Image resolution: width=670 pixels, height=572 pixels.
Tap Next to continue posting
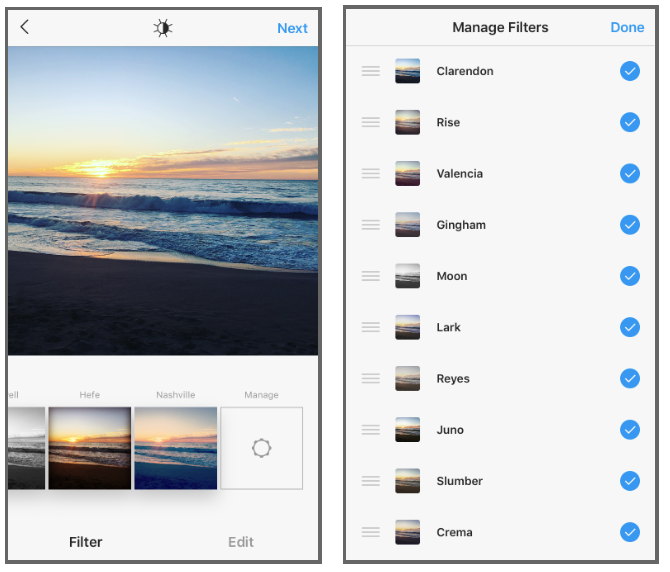[x=292, y=28]
